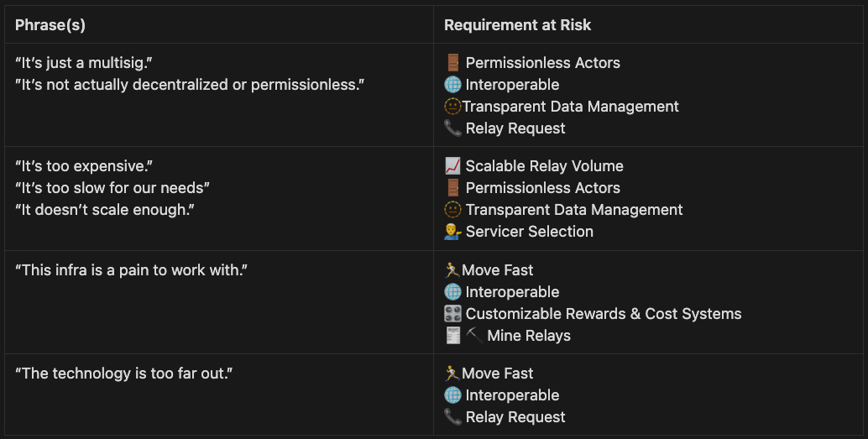Viewport: 868px width, 439px height.
Task: Click the receipt emoji before Mine Relays
Action: click(x=453, y=335)
